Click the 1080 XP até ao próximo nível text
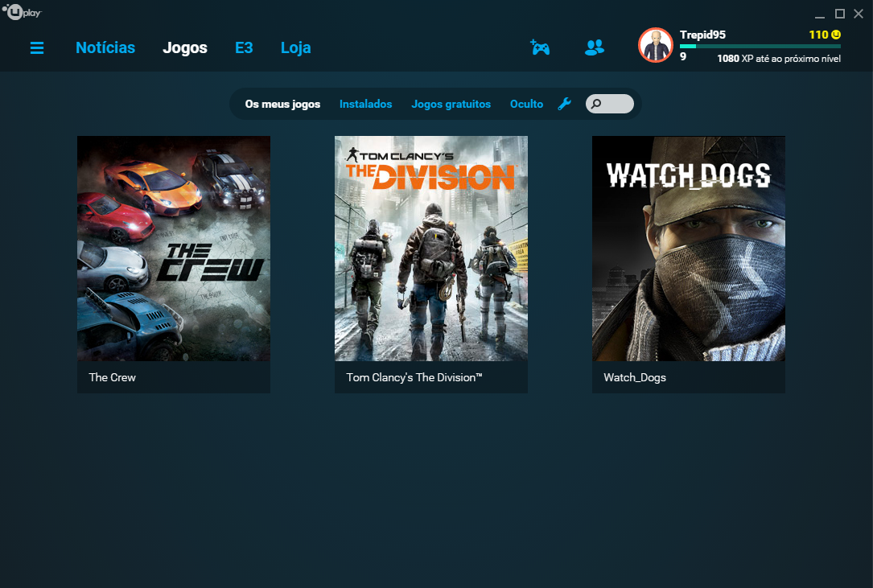Image resolution: width=873 pixels, height=588 pixels. pos(779,59)
